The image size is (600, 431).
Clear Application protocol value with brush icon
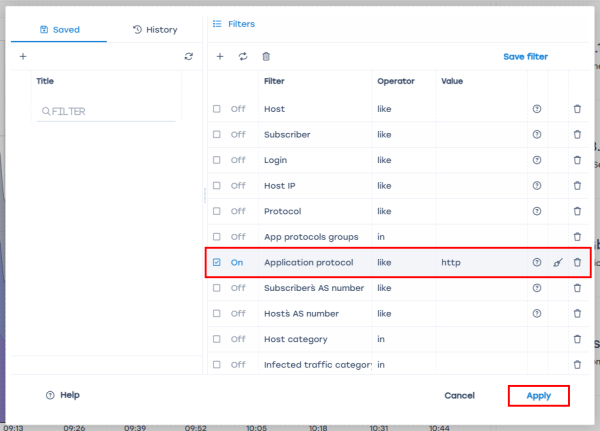click(x=558, y=262)
